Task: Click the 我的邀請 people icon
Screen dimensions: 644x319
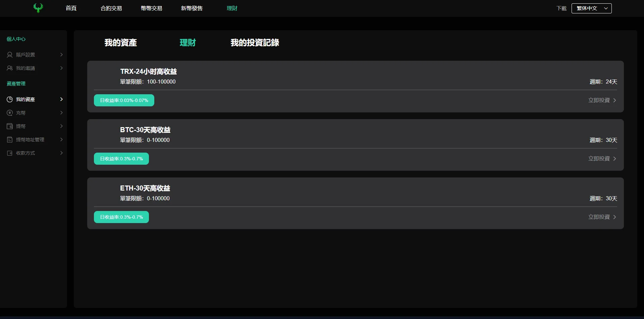Action: coord(10,68)
